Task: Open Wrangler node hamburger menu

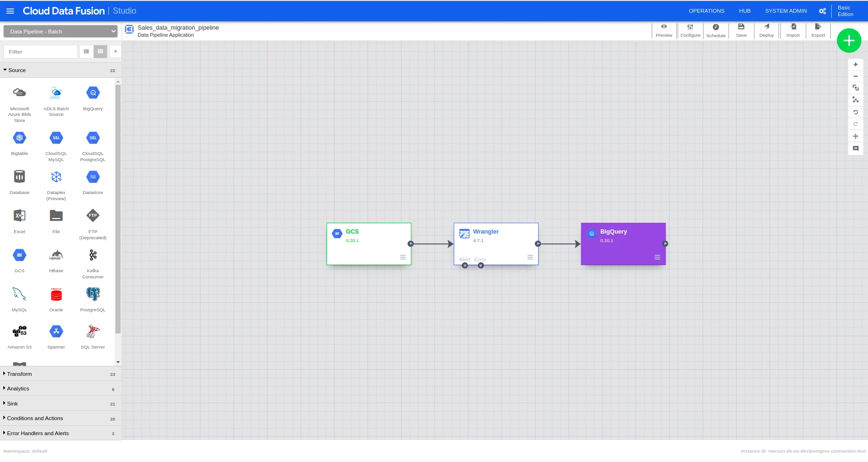Action: (x=530, y=257)
